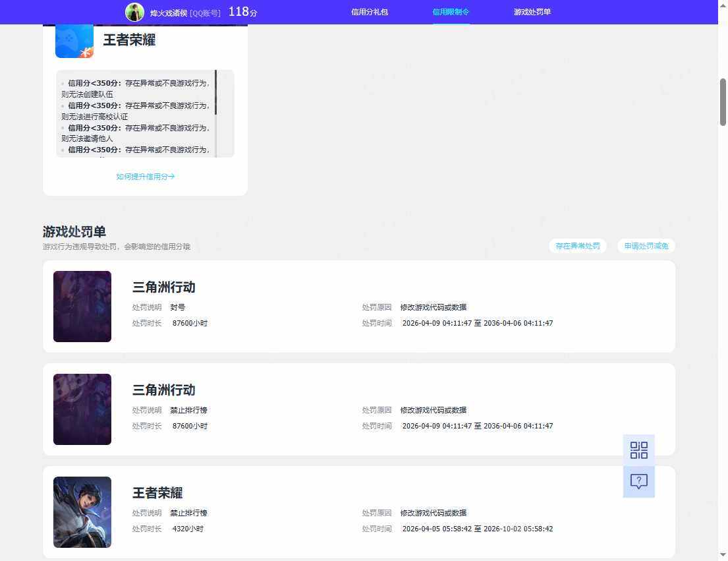
Task: Click the page scrollbar's down arrow
Action: (x=723, y=554)
